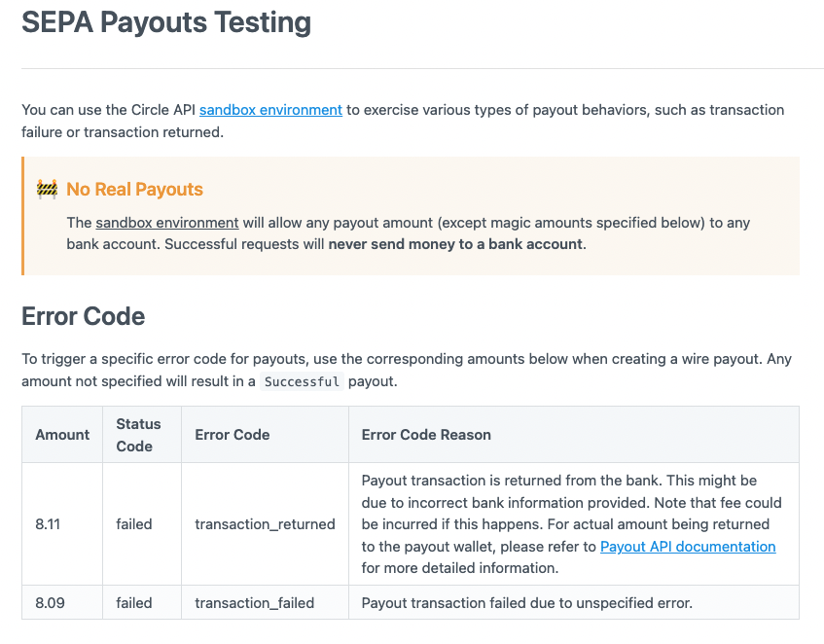Open the Payout API documentation link
The height and width of the screenshot is (644, 824).
(x=688, y=547)
